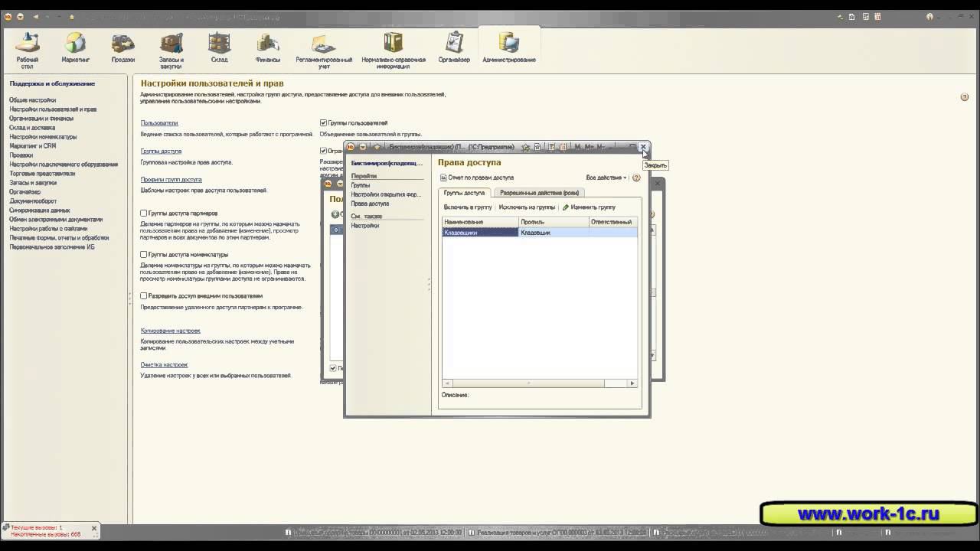Viewport: 980px width, 551px height.
Task: Show info icon in main title bar
Action: pos(930,16)
